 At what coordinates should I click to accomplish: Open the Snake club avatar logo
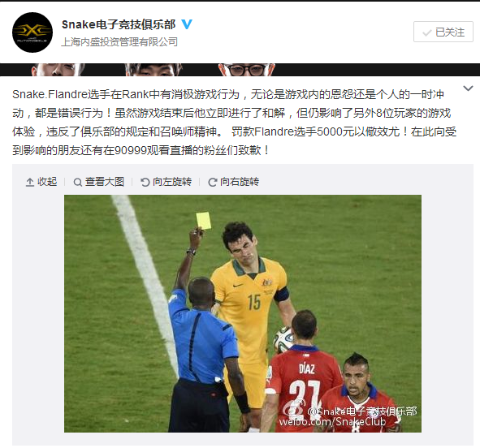pyautogui.click(x=32, y=32)
